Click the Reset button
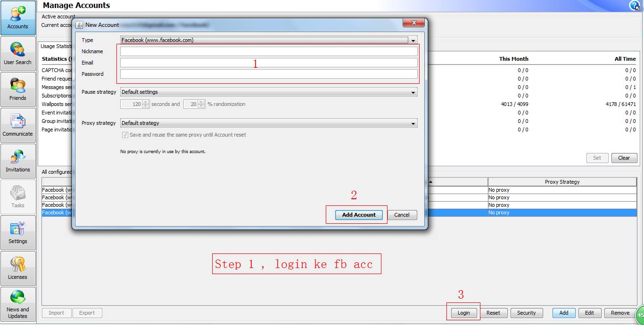Viewport: 644px width, 325px height. tap(493, 313)
